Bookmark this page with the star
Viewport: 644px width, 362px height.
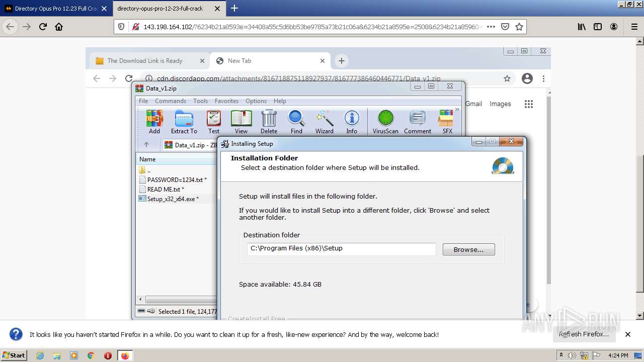click(x=519, y=27)
